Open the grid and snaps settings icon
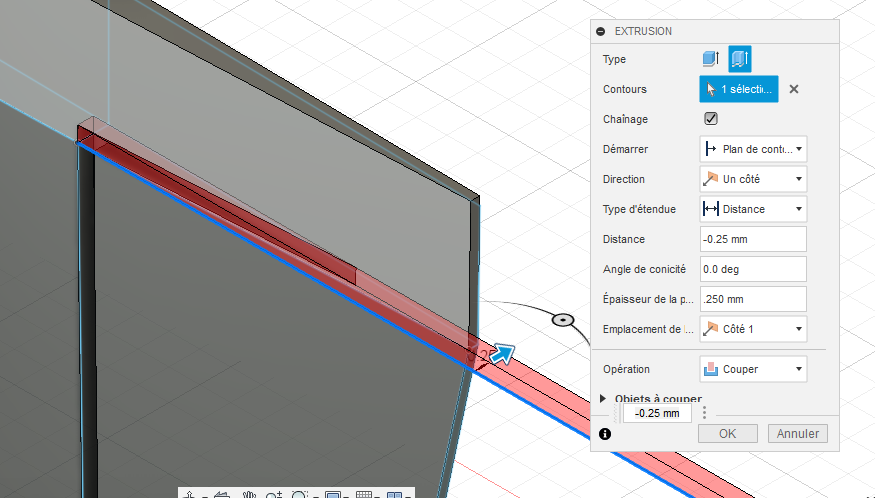 (x=364, y=495)
